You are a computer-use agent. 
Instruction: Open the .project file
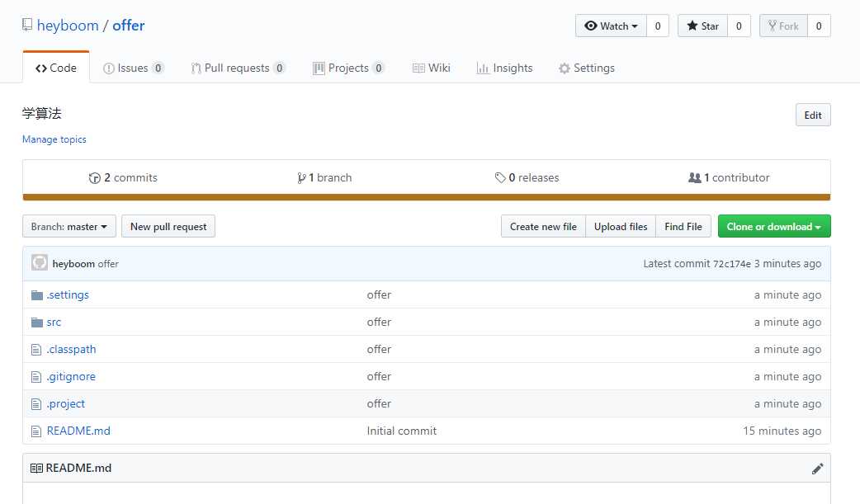point(66,404)
